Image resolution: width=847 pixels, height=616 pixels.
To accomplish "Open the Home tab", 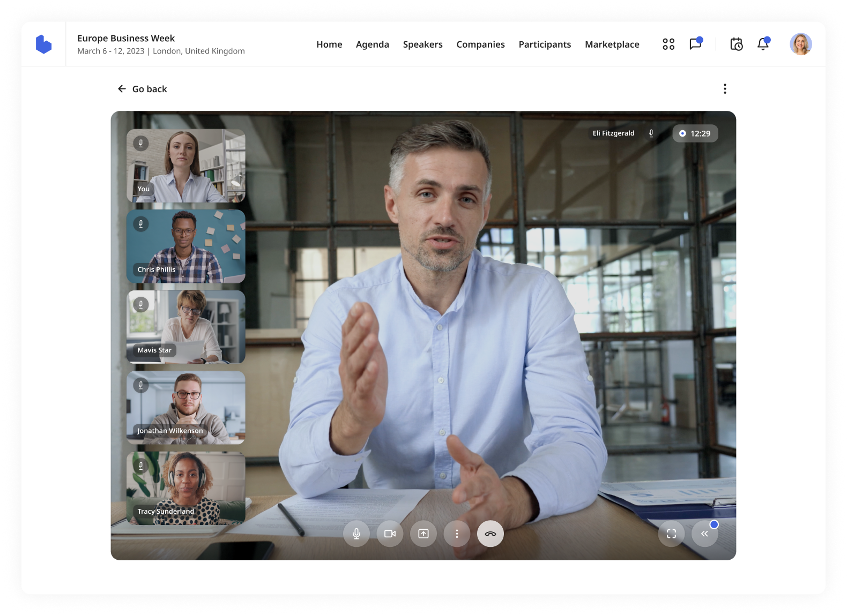I will [x=329, y=44].
